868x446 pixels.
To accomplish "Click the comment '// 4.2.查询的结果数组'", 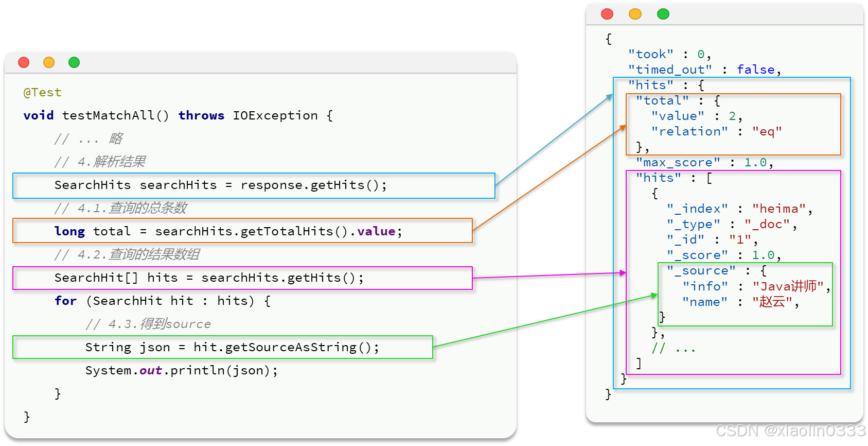I will (x=127, y=254).
